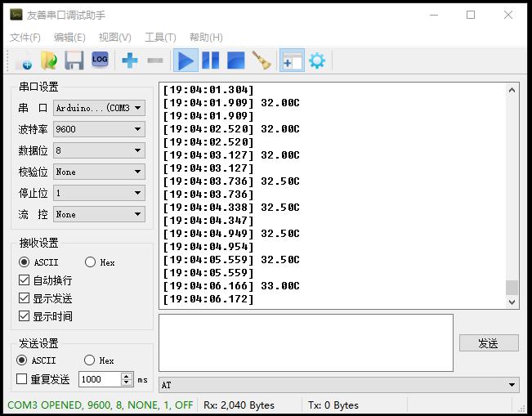The height and width of the screenshot is (416, 532).
Task: Expand the AT command history dropdown
Action: [x=338, y=385]
